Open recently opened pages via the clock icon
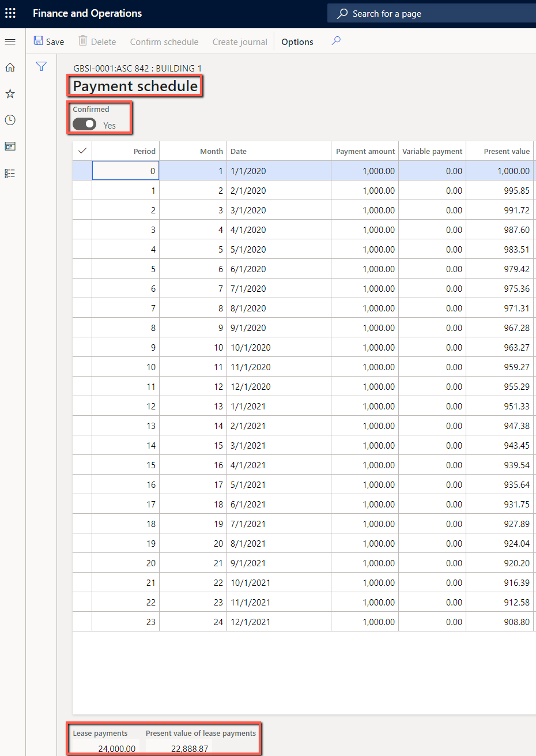The height and width of the screenshot is (756, 536). tap(10, 120)
